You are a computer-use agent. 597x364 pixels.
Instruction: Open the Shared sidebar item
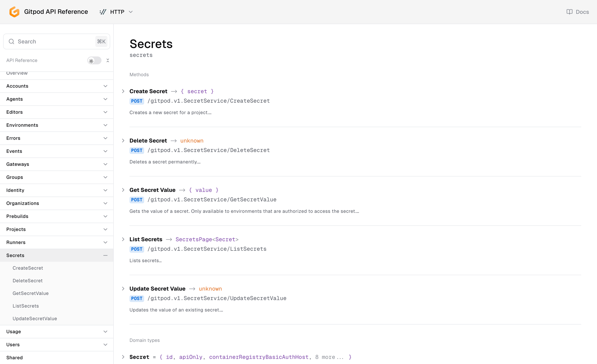point(14,358)
